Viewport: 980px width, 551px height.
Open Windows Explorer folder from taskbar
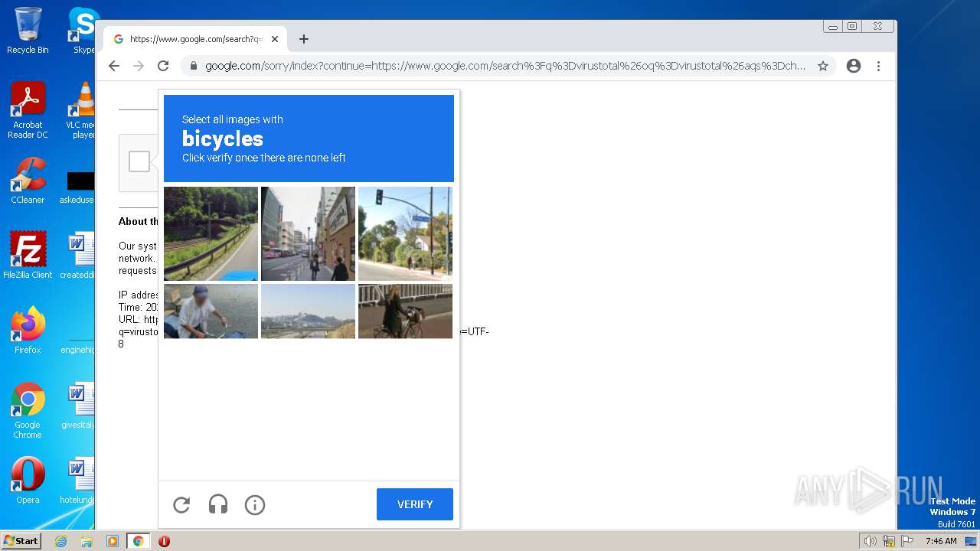87,541
